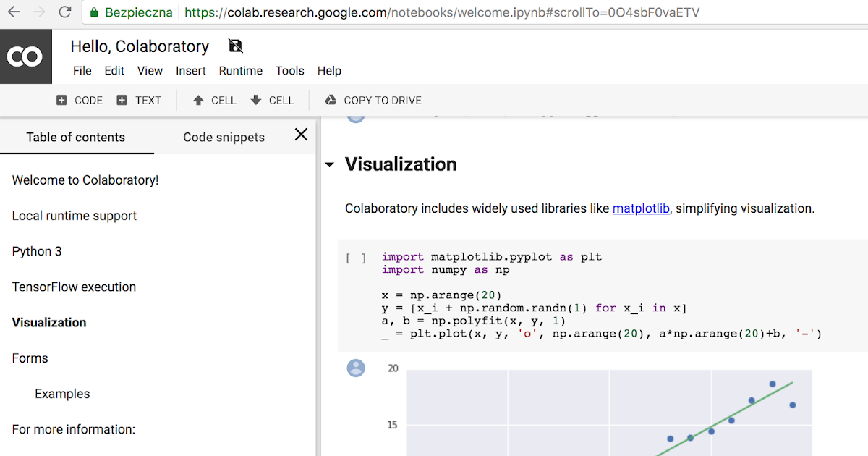This screenshot has height=456, width=868.
Task: Click the user avatar next to the plot output
Action: pyautogui.click(x=356, y=368)
